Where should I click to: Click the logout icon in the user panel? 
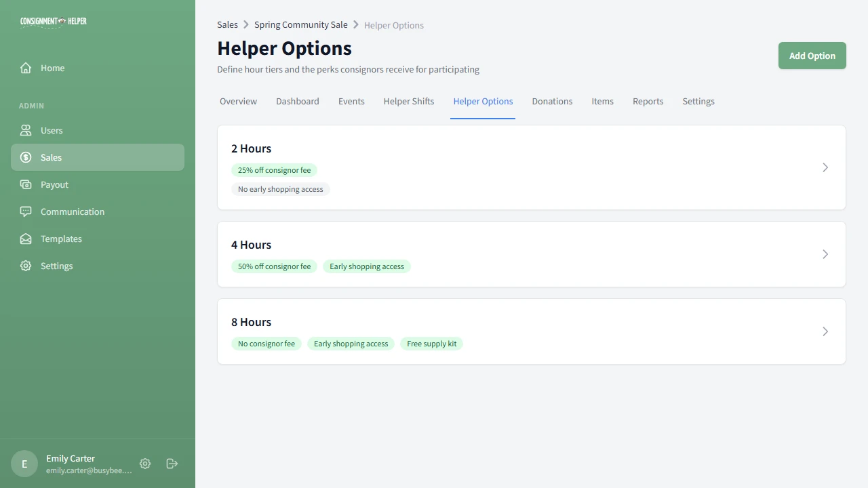coord(172,464)
